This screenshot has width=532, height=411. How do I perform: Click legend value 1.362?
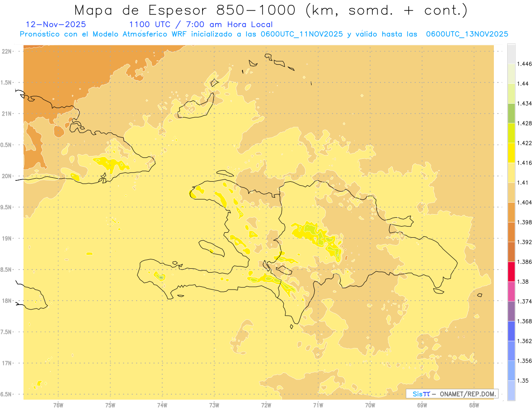click(524, 341)
